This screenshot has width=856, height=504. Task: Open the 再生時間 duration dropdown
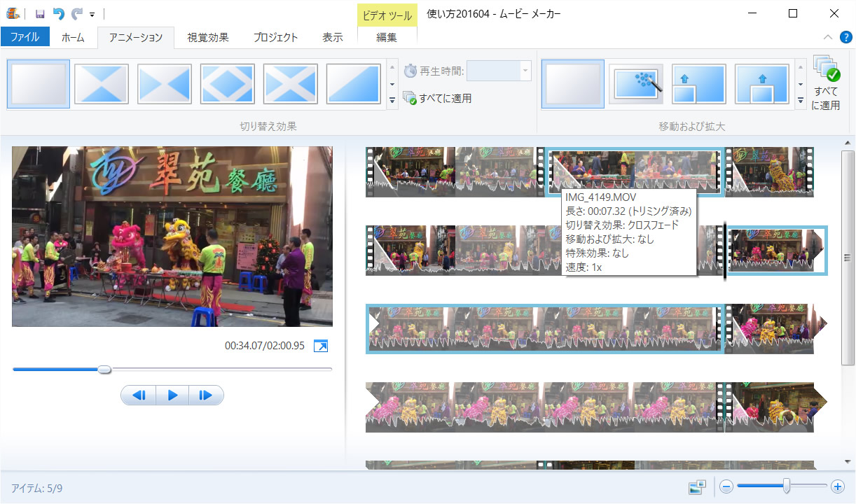click(x=524, y=71)
